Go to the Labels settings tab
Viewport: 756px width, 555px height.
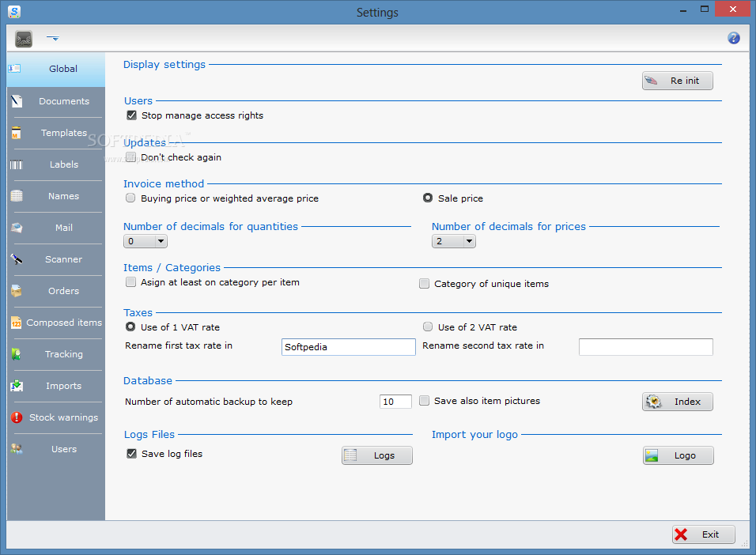point(56,164)
